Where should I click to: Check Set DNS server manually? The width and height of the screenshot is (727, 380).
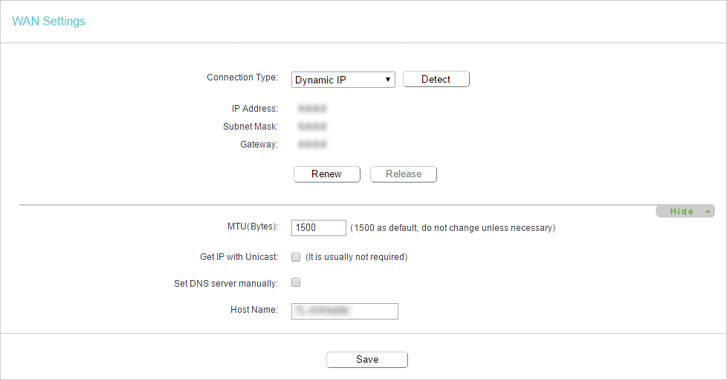tap(296, 282)
